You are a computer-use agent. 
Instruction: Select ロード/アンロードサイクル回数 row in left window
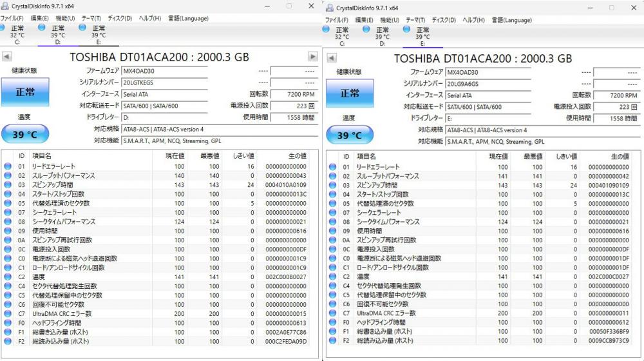pyautogui.click(x=156, y=268)
